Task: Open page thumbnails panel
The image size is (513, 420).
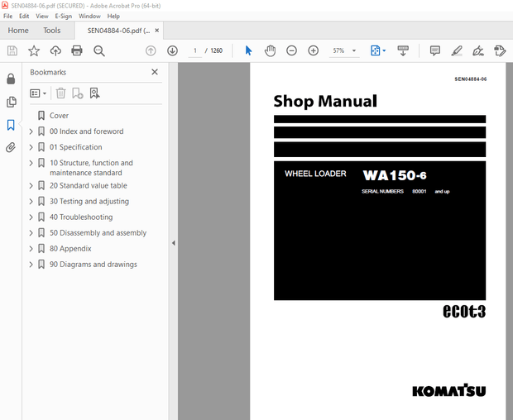Action: coord(11,102)
